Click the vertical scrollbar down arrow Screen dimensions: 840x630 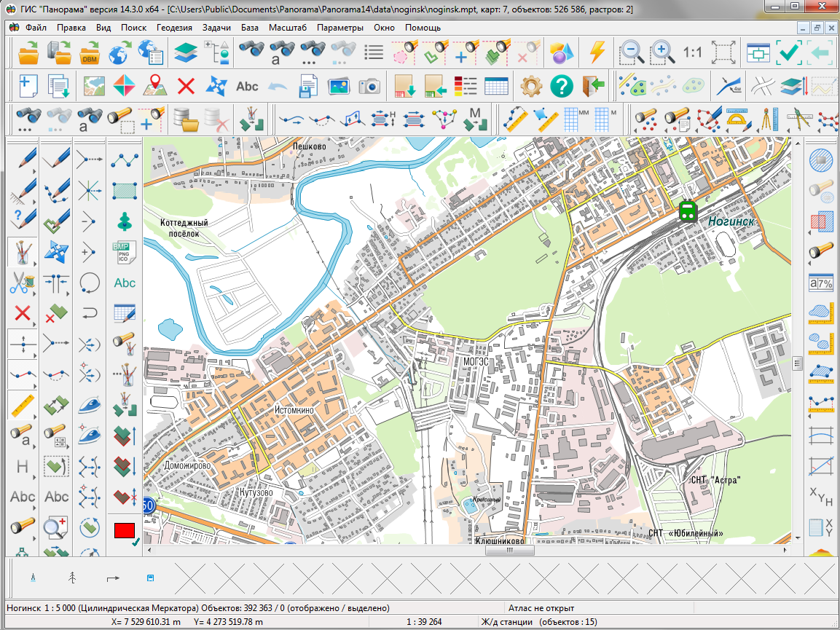click(798, 538)
